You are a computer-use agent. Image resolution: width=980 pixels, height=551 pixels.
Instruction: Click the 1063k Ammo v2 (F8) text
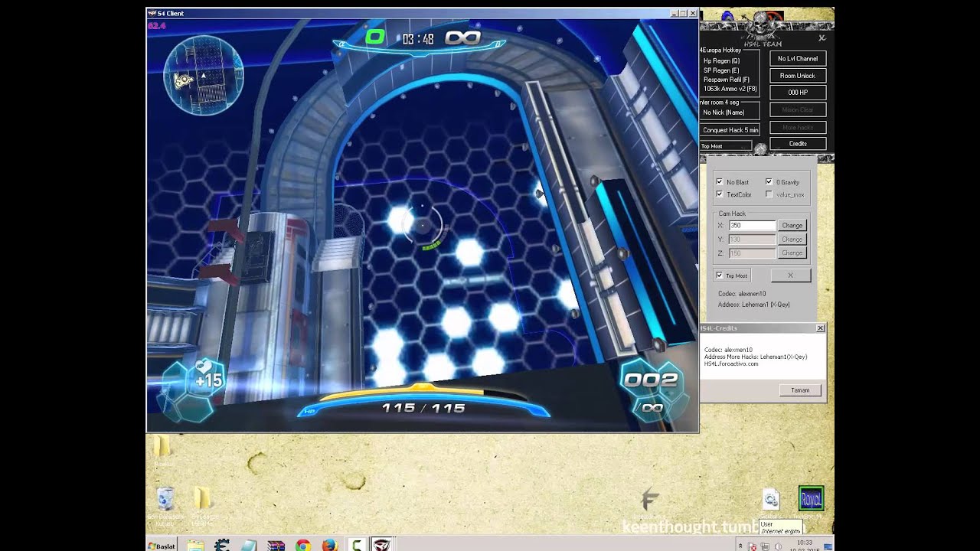coord(730,89)
